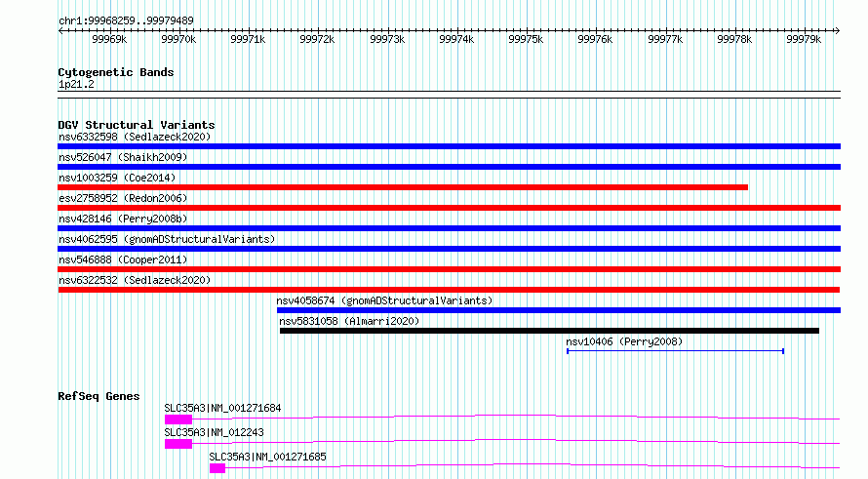Click the 99972k ruler position
The height and width of the screenshot is (479, 868).
[317, 40]
